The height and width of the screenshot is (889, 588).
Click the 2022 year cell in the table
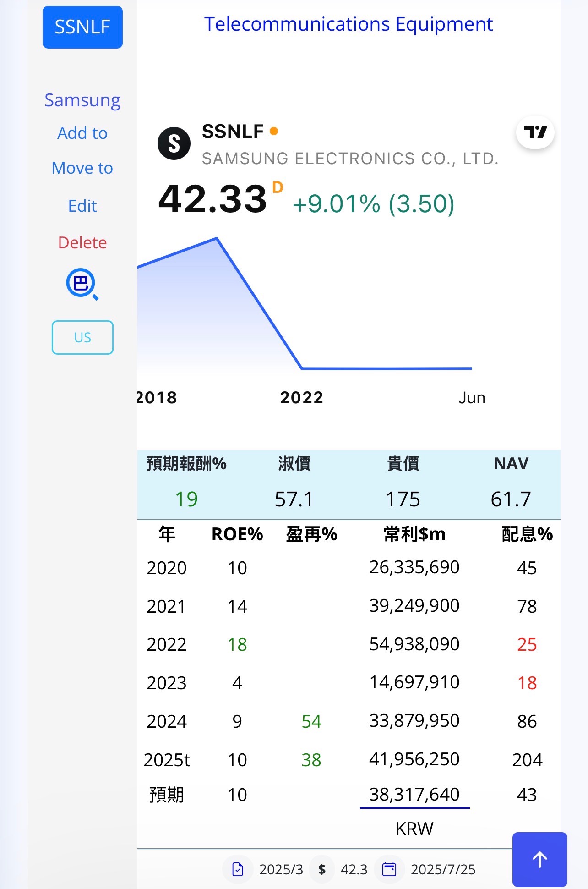(x=167, y=645)
